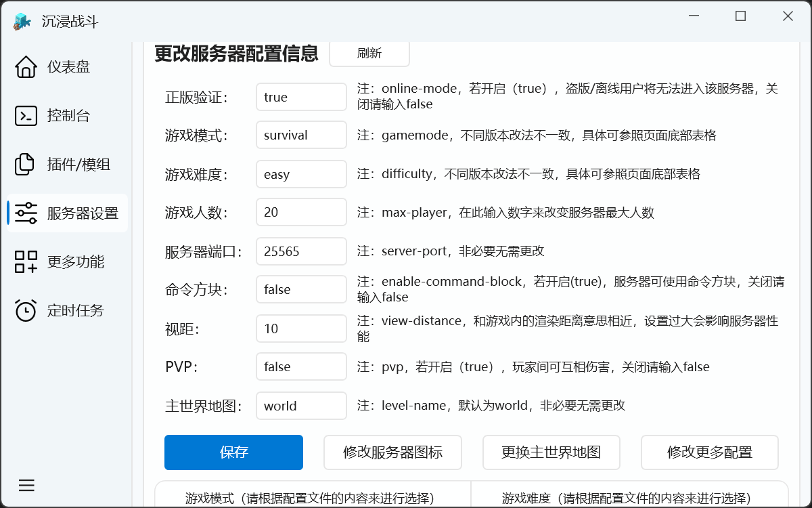812x508 pixels.
Task: Open the console terminal icon
Action: (26, 116)
